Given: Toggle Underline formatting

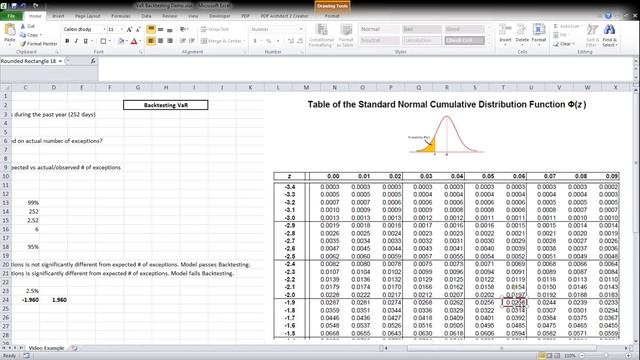Looking at the screenshot, I should (85, 41).
